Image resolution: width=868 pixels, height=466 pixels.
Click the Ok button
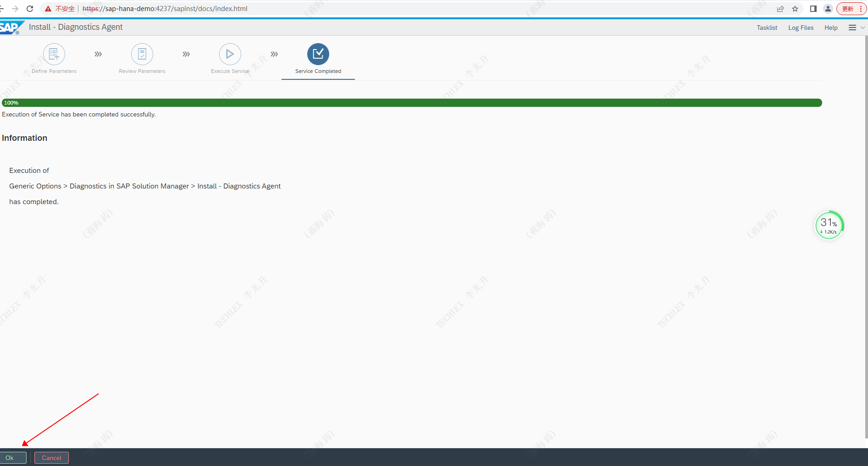[13, 458]
